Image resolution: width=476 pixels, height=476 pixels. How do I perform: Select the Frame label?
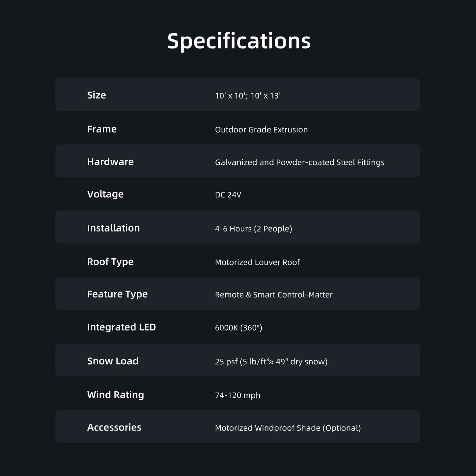coord(102,129)
